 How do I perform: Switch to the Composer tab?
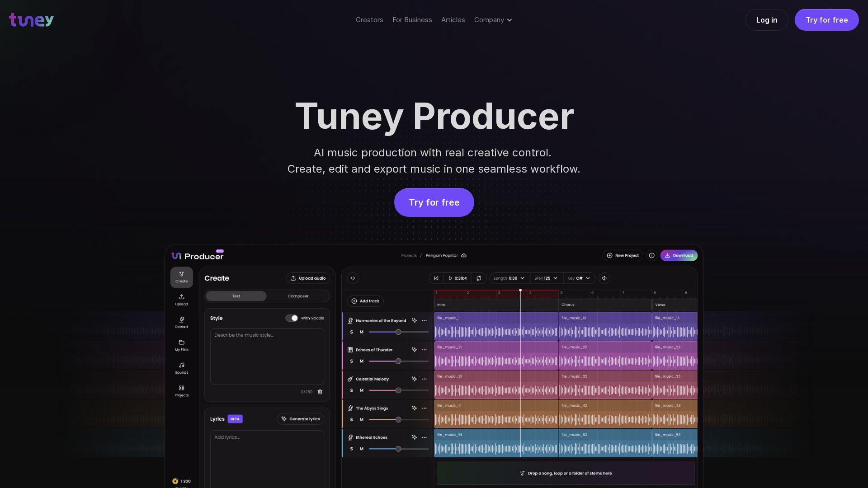298,296
